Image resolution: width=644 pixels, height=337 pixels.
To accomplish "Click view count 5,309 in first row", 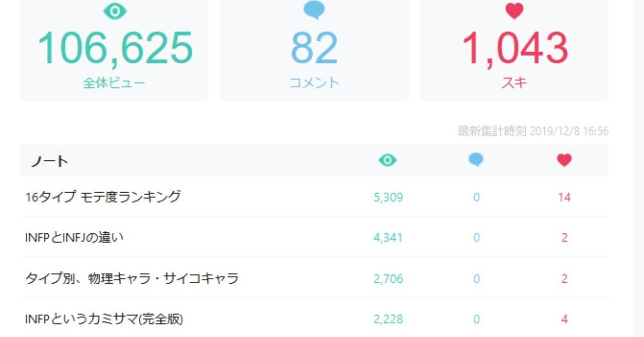I will point(388,197).
